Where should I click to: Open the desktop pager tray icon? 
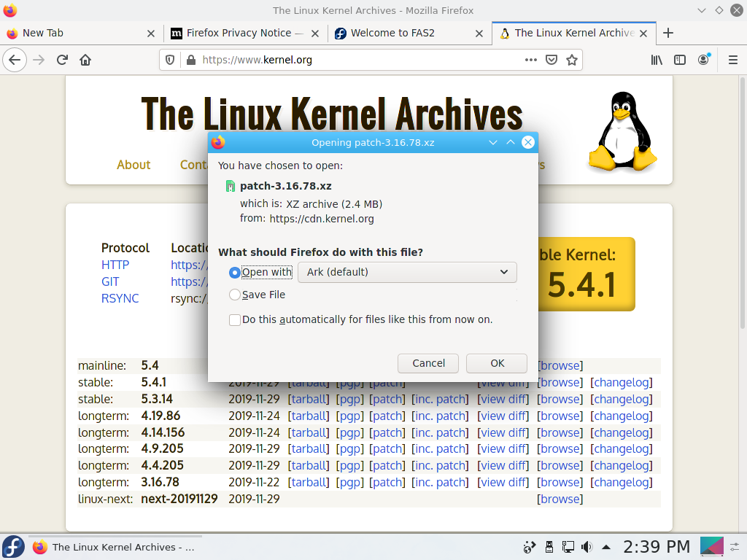pyautogui.click(x=711, y=547)
